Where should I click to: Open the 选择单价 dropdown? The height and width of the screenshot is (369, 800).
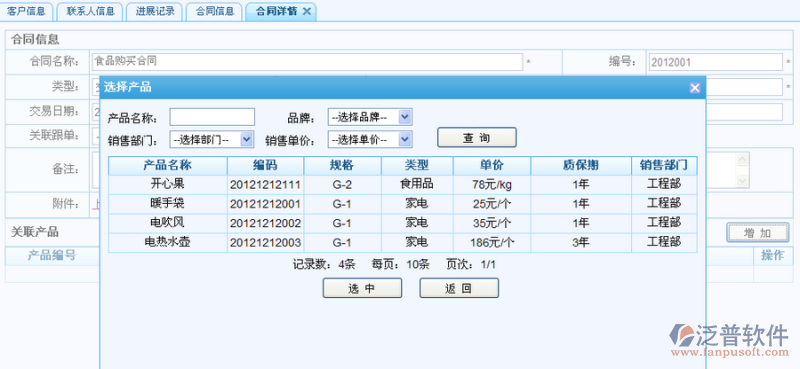tap(370, 139)
